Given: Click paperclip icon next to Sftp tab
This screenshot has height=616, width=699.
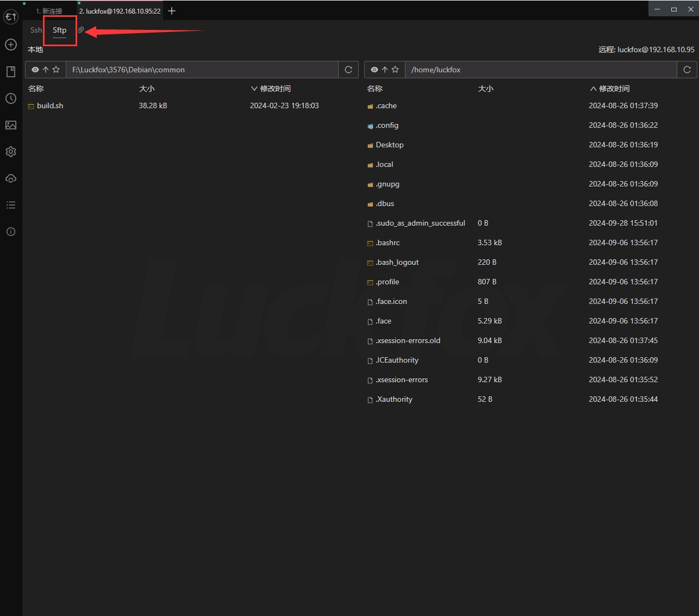Looking at the screenshot, I should click(81, 30).
